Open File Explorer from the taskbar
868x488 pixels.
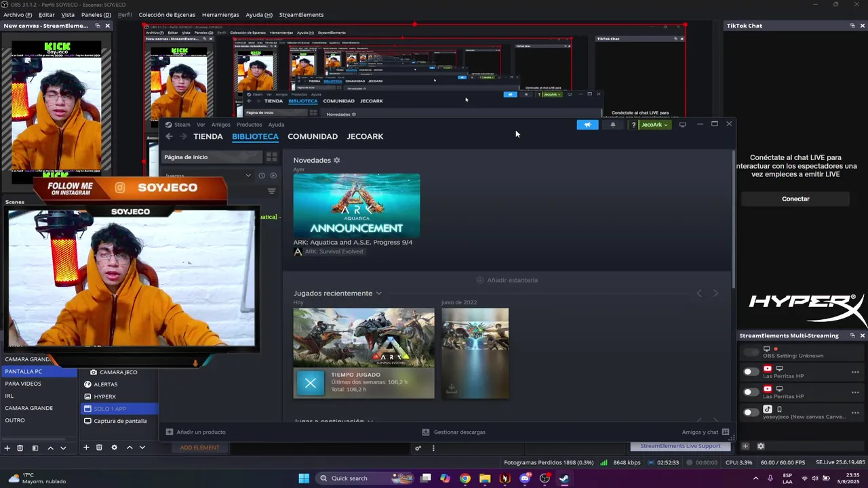pyautogui.click(x=485, y=479)
